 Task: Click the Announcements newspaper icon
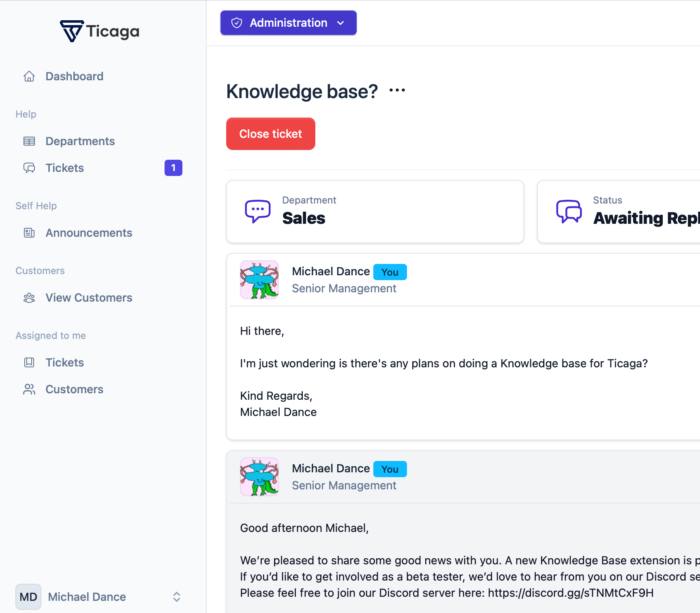click(x=29, y=233)
